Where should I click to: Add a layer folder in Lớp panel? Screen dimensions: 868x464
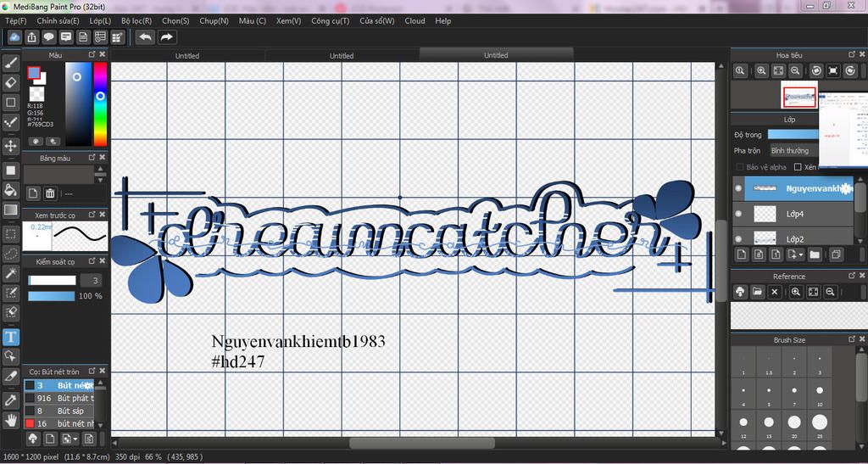pos(815,254)
